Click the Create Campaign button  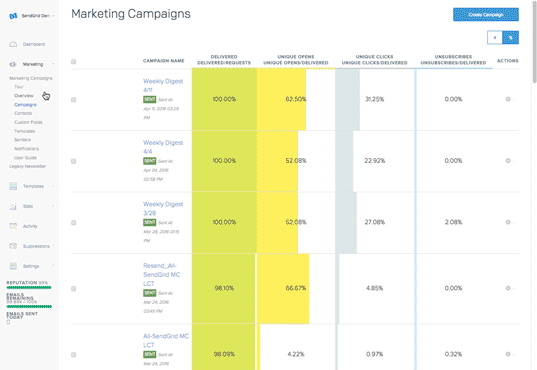[x=486, y=15]
